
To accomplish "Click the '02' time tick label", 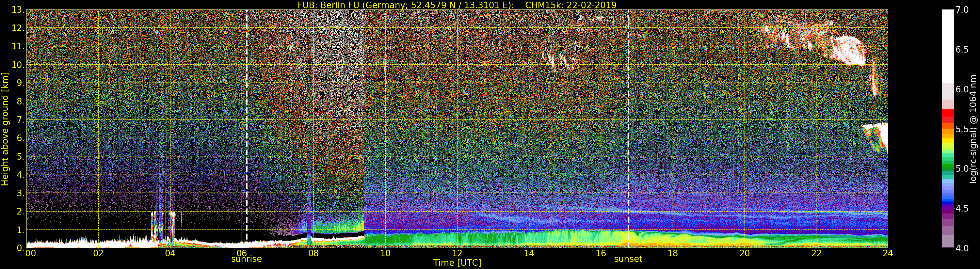I will click(x=98, y=253).
